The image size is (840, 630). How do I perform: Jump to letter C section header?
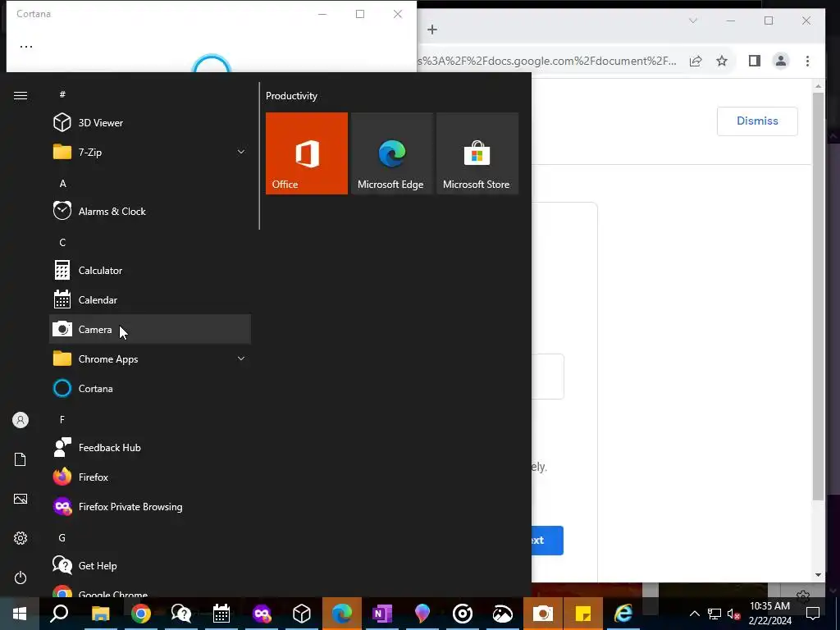[x=62, y=242]
